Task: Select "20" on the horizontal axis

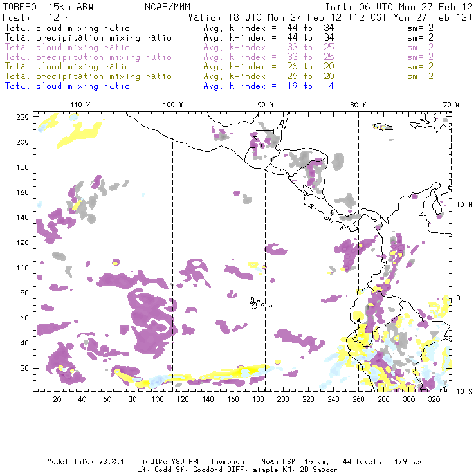Action: (x=57, y=399)
